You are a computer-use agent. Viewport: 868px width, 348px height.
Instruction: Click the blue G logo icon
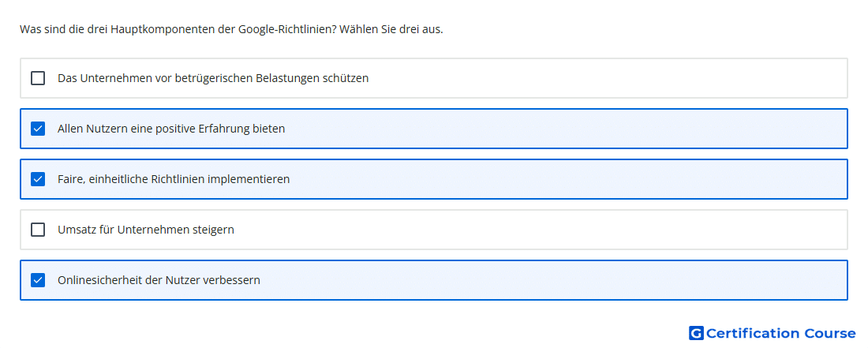pyautogui.click(x=696, y=333)
